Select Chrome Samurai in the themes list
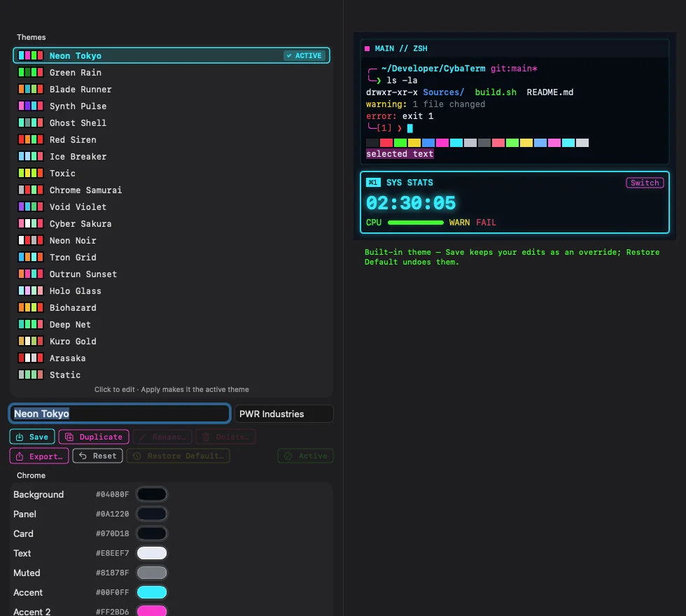The image size is (686, 616). pos(171,190)
